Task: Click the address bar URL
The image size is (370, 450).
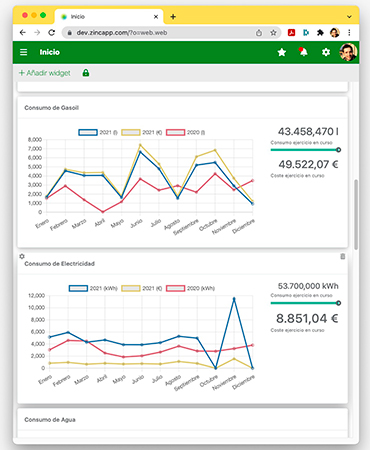Action: click(122, 33)
